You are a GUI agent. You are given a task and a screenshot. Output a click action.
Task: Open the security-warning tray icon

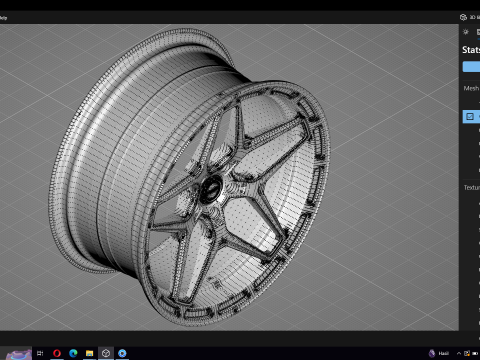[x=467, y=353]
